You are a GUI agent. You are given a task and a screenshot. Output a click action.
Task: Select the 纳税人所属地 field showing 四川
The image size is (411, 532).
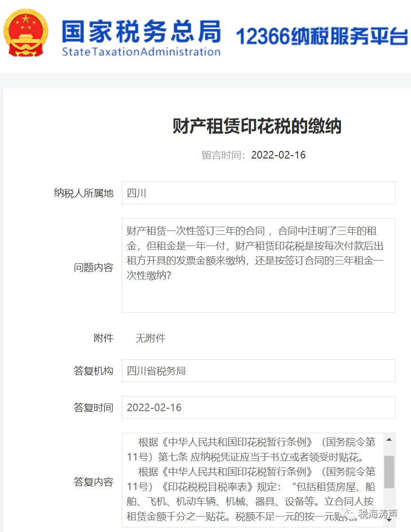tap(258, 193)
